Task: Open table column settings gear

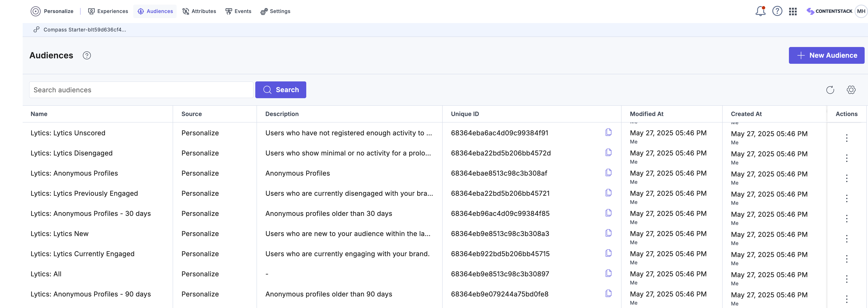Action: click(851, 90)
